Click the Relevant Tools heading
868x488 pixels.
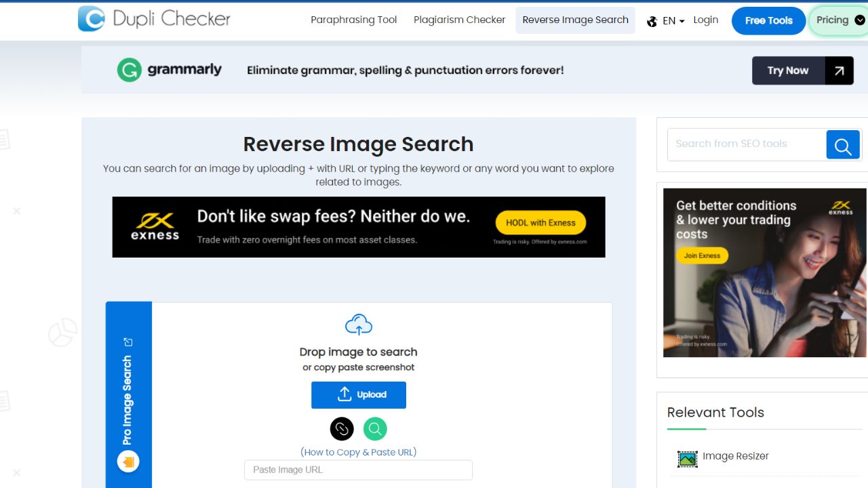[715, 412]
